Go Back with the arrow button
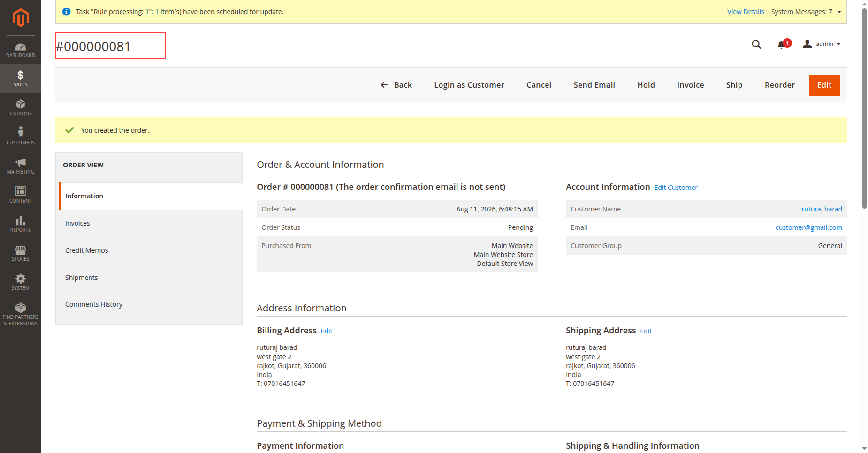 pyautogui.click(x=396, y=85)
